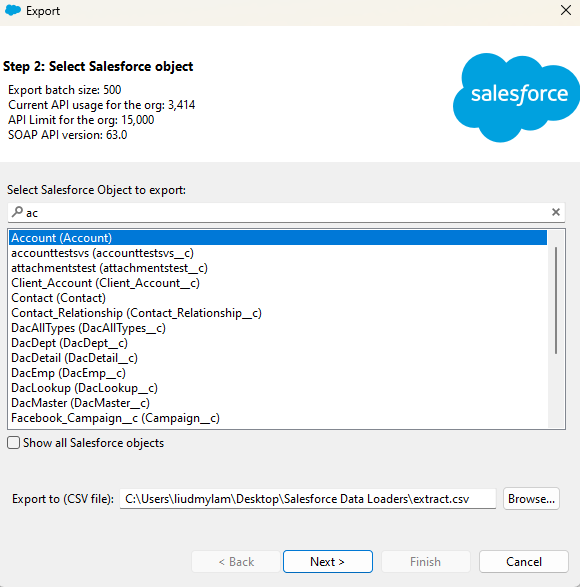This screenshot has width=580, height=587.
Task: Select DacDetail (DacDetail__c) object
Action: tap(277, 358)
